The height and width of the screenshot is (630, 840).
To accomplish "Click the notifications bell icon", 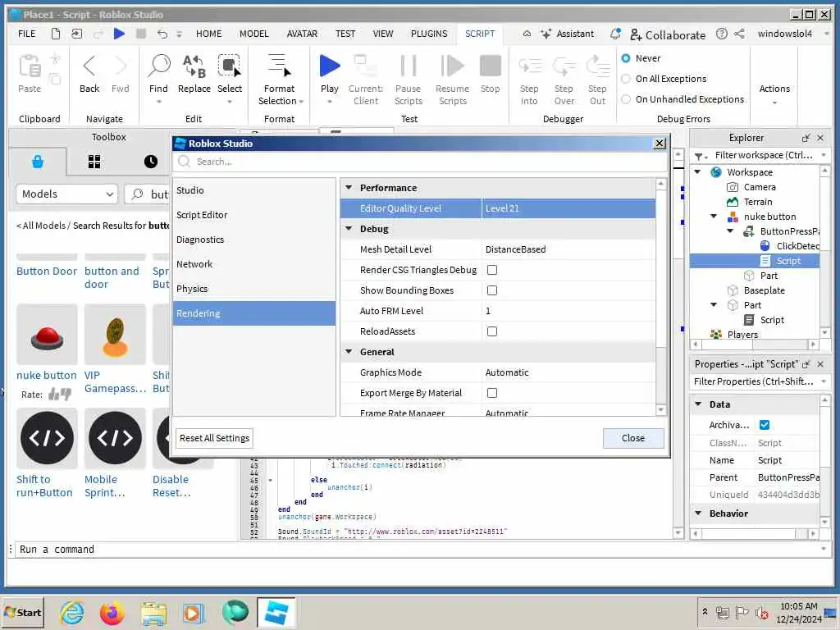I will tap(615, 34).
